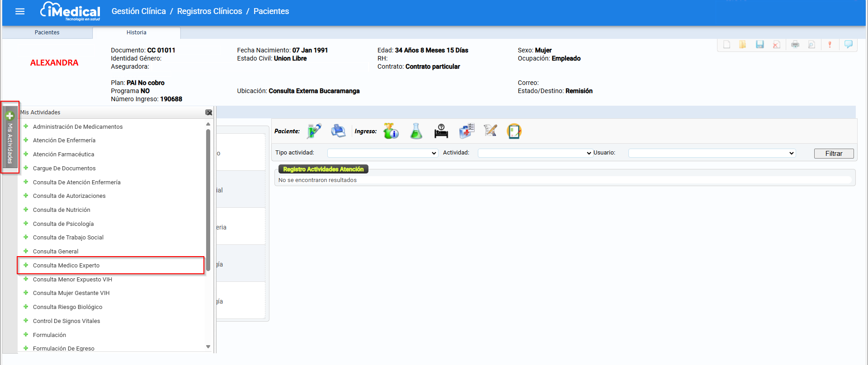This screenshot has width=868, height=365.
Task: Open the Actividad dropdown
Action: (x=535, y=153)
